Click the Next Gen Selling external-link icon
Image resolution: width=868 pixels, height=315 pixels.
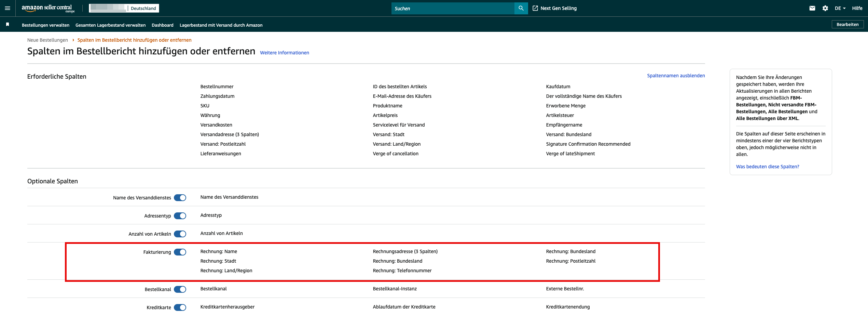pyautogui.click(x=535, y=8)
